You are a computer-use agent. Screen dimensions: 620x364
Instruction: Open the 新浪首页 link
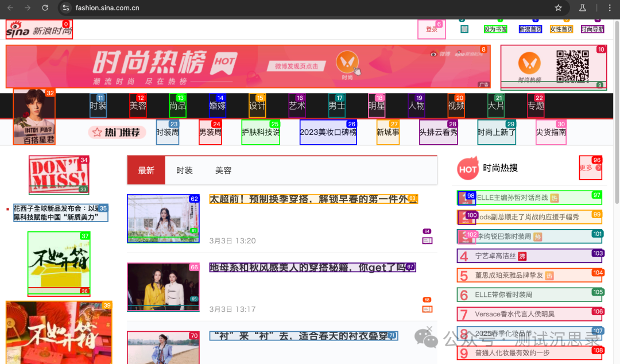click(x=530, y=29)
